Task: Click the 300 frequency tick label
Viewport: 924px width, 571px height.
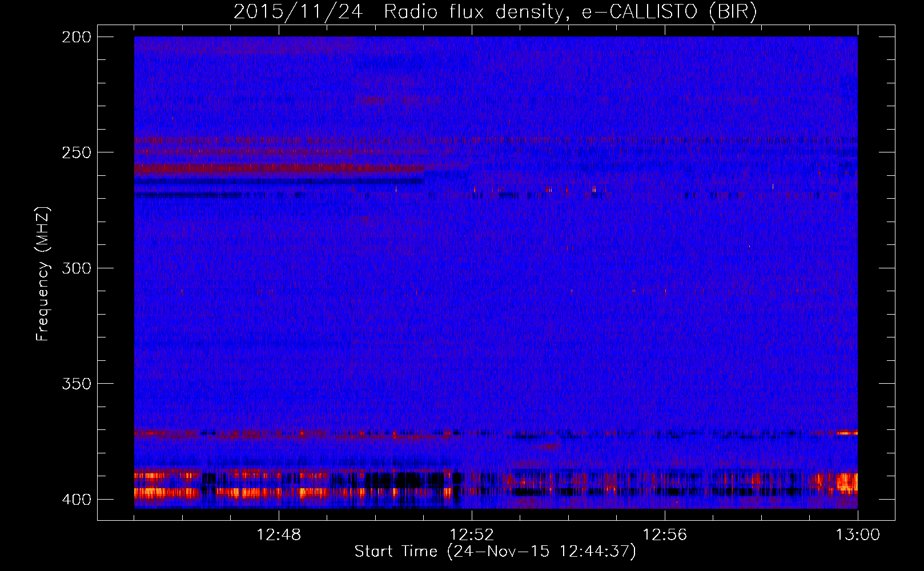Action: pyautogui.click(x=77, y=268)
